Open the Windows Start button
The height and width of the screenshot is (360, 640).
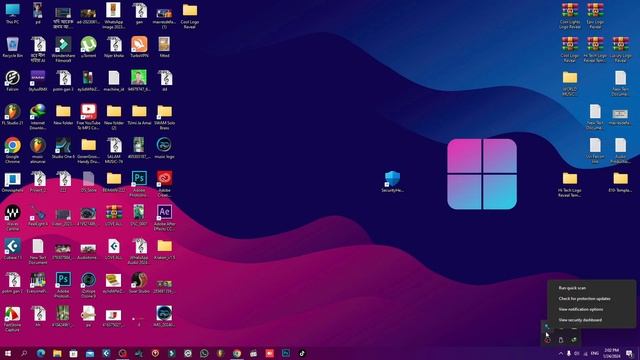8,353
